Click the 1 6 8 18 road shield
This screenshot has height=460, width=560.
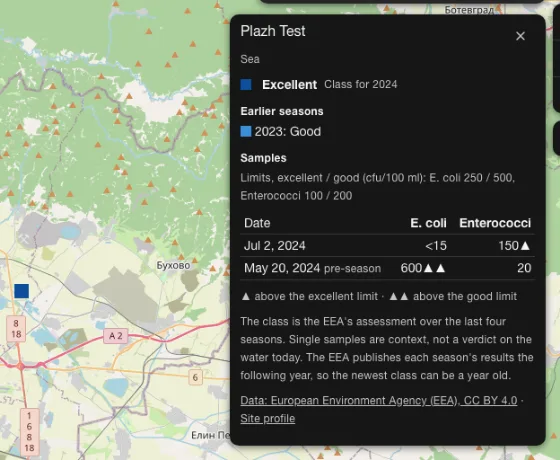29,431
